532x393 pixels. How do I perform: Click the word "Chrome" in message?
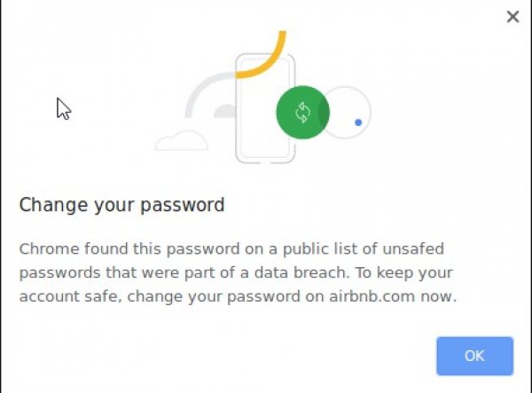43,249
